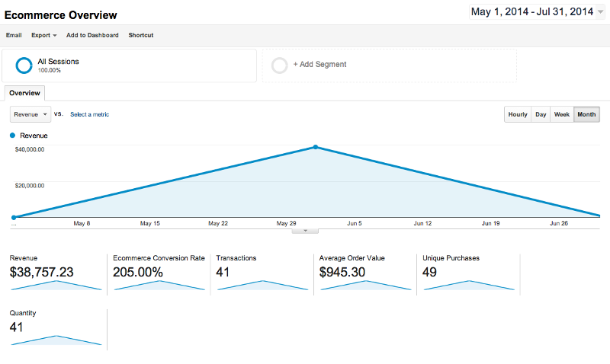
Task: Click the Revenue legend blue dot
Action: [x=12, y=136]
